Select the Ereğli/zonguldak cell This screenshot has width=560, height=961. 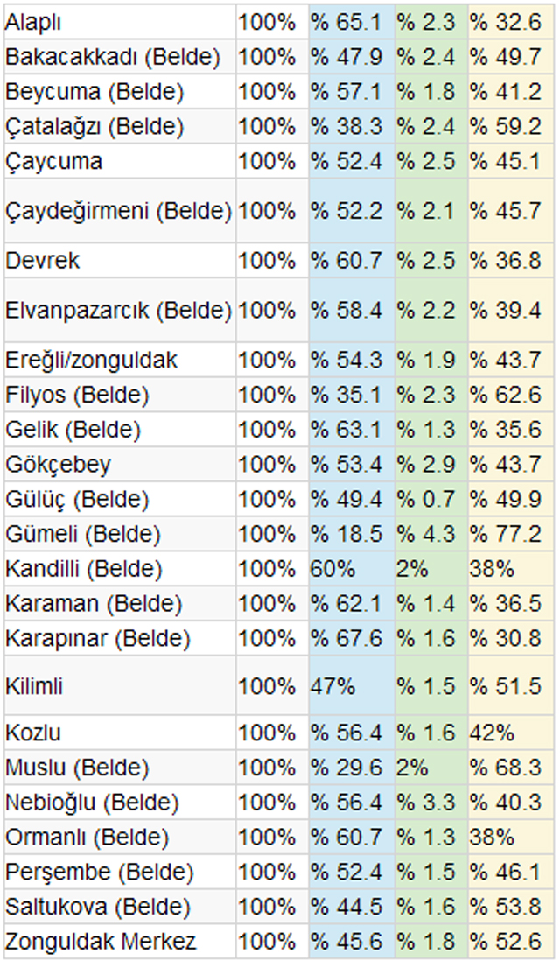coord(120,360)
